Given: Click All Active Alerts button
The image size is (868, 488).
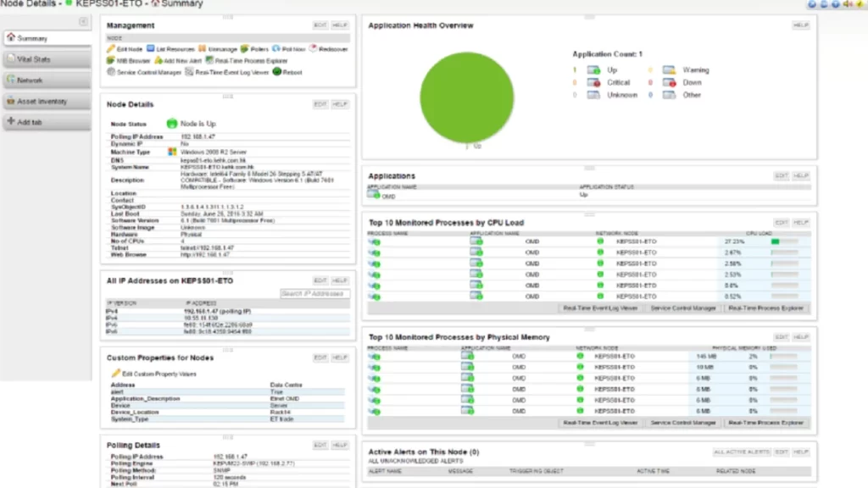Looking at the screenshot, I should 742,452.
